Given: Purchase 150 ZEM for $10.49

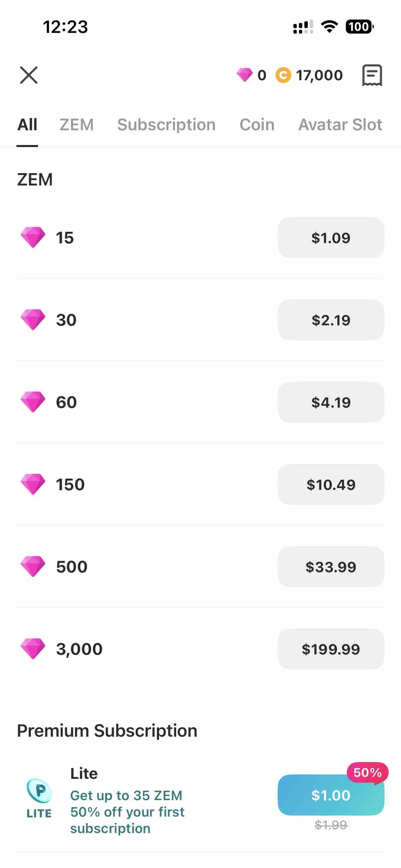Looking at the screenshot, I should (331, 484).
